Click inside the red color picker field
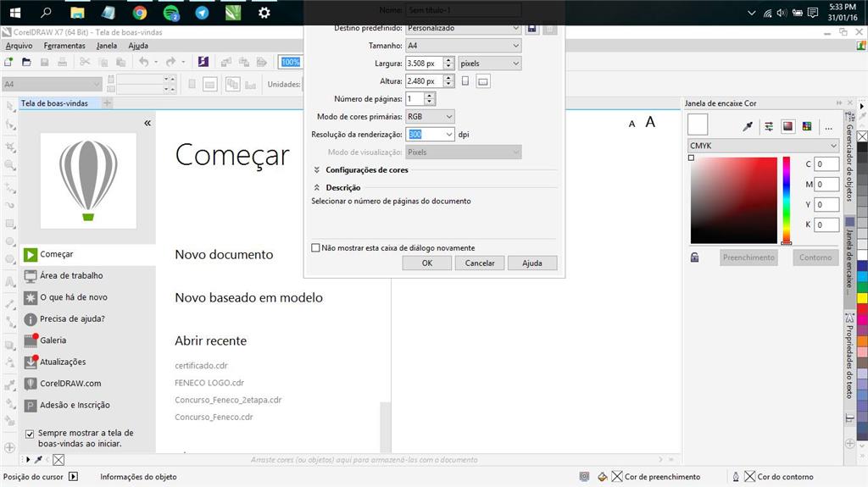 pos(733,201)
